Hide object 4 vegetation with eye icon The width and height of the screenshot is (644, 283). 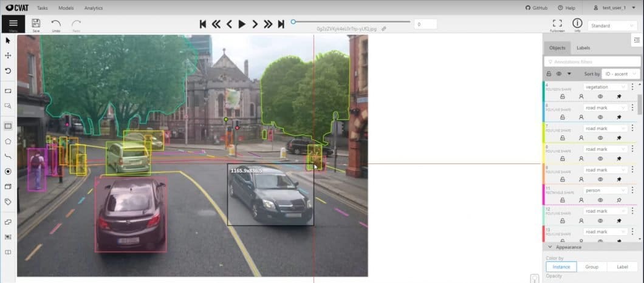point(600,97)
